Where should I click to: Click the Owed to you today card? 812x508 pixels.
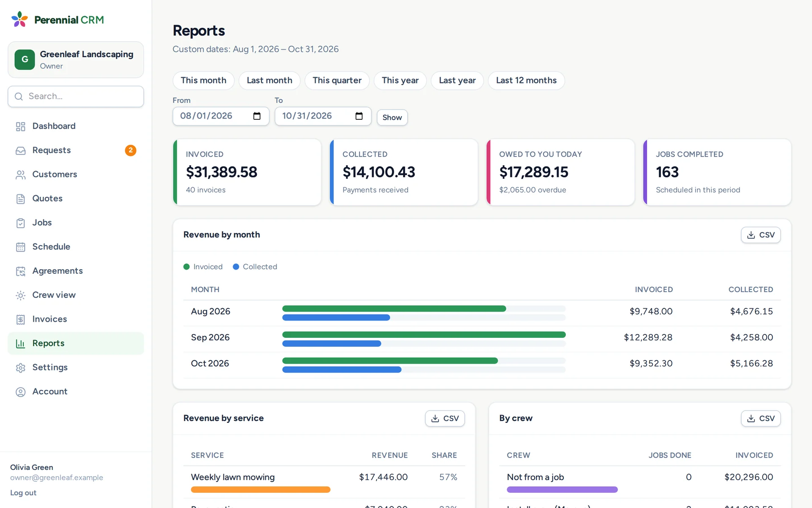click(x=560, y=172)
